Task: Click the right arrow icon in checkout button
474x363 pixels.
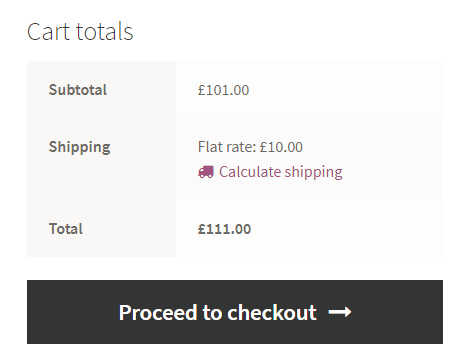Action: (340, 312)
